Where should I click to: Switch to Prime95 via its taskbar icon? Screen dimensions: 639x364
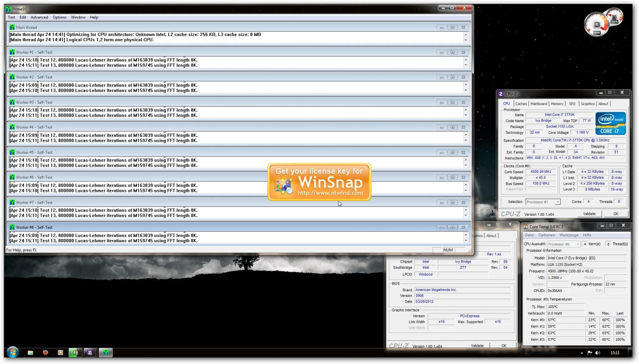click(x=106, y=352)
